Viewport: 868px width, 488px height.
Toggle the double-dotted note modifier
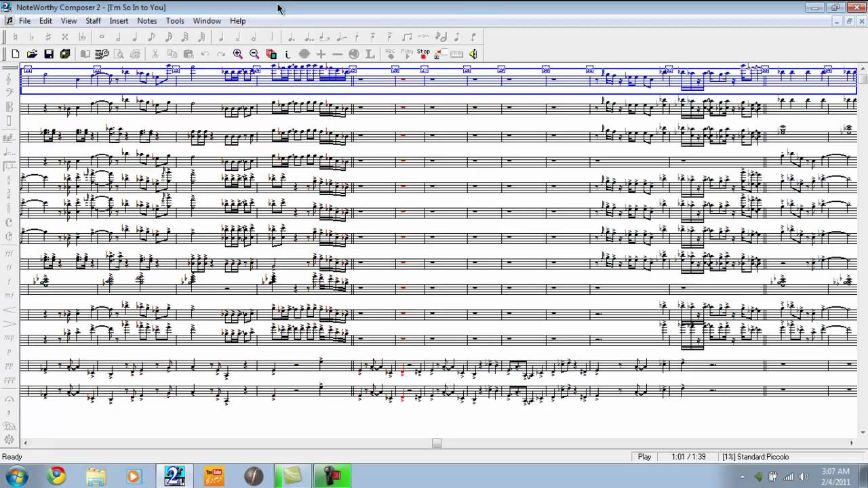pyautogui.click(x=308, y=37)
